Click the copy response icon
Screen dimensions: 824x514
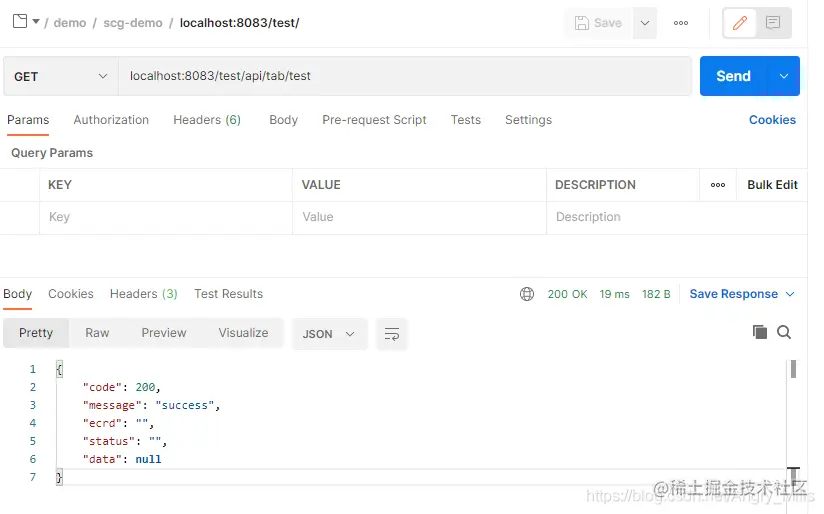tap(760, 332)
